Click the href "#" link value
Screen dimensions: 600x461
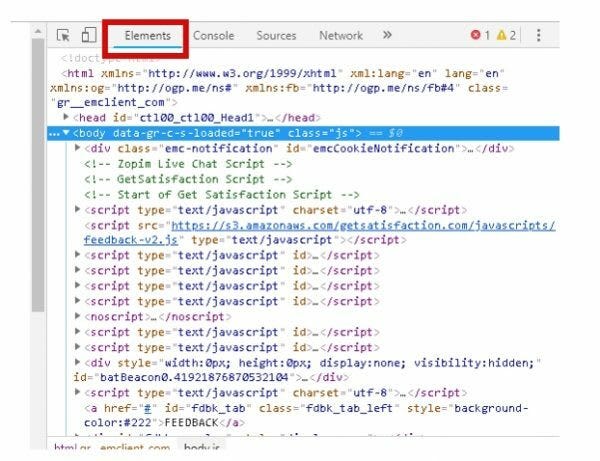147,409
